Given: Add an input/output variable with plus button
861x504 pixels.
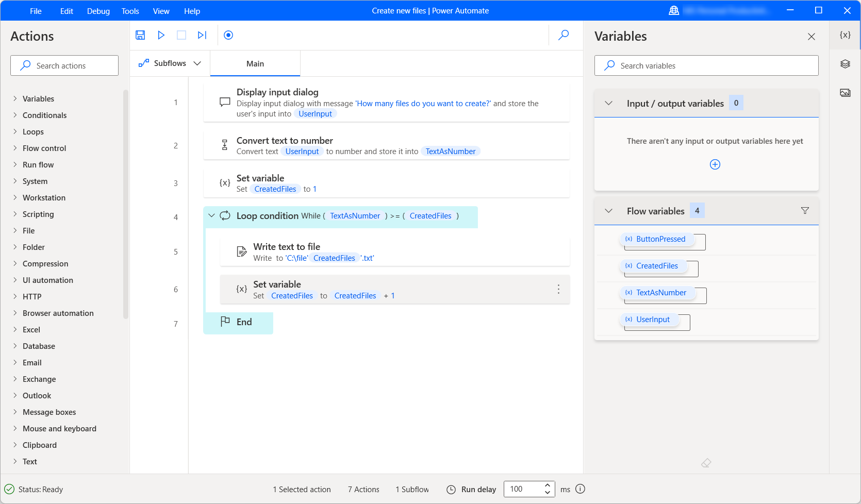Looking at the screenshot, I should click(715, 164).
